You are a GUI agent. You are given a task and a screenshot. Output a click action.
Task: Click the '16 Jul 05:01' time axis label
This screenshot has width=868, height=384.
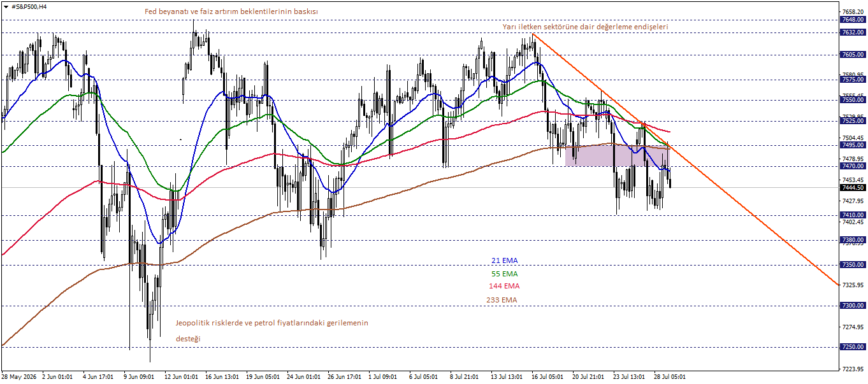point(549,376)
